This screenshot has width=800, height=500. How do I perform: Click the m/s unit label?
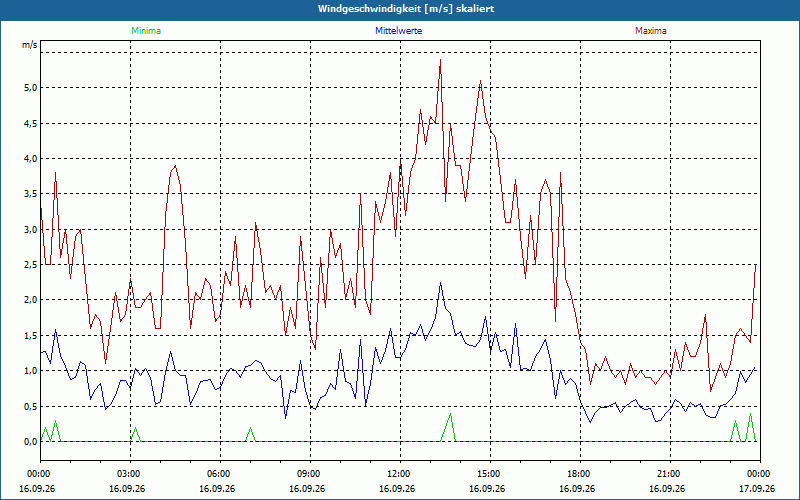coord(30,45)
